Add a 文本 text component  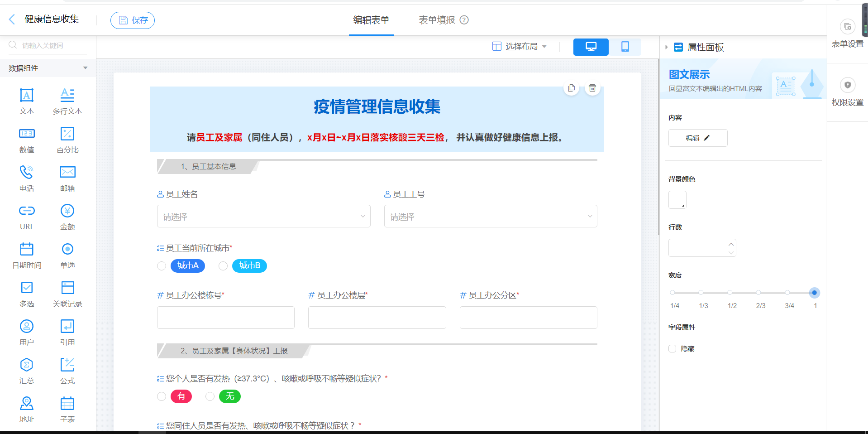tap(27, 101)
